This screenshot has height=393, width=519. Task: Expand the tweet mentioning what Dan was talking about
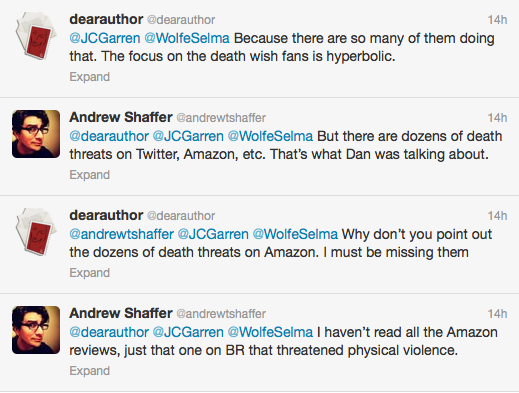pos(89,175)
